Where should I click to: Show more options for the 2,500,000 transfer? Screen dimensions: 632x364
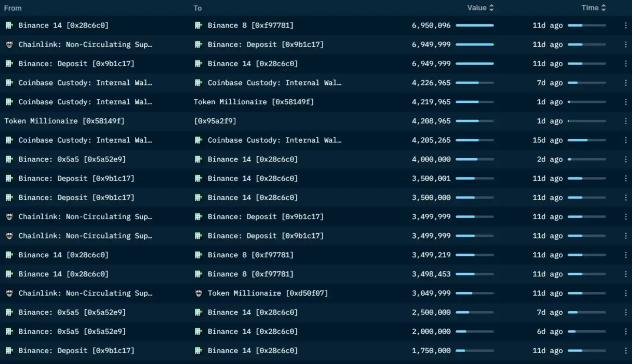[626, 312]
